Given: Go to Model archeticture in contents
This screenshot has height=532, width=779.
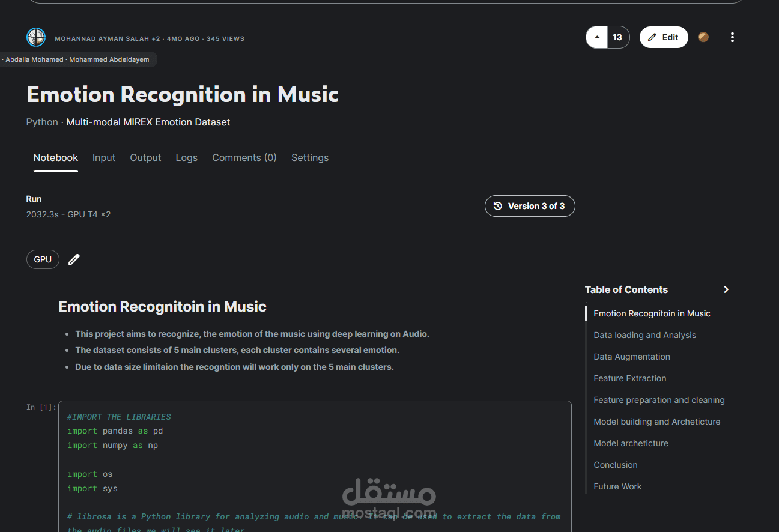Looking at the screenshot, I should pyautogui.click(x=631, y=443).
